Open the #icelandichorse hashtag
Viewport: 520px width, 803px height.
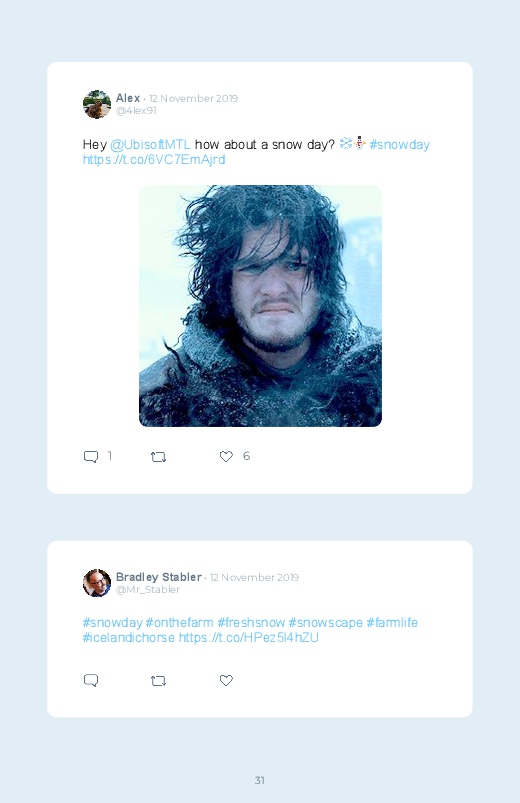tap(129, 638)
